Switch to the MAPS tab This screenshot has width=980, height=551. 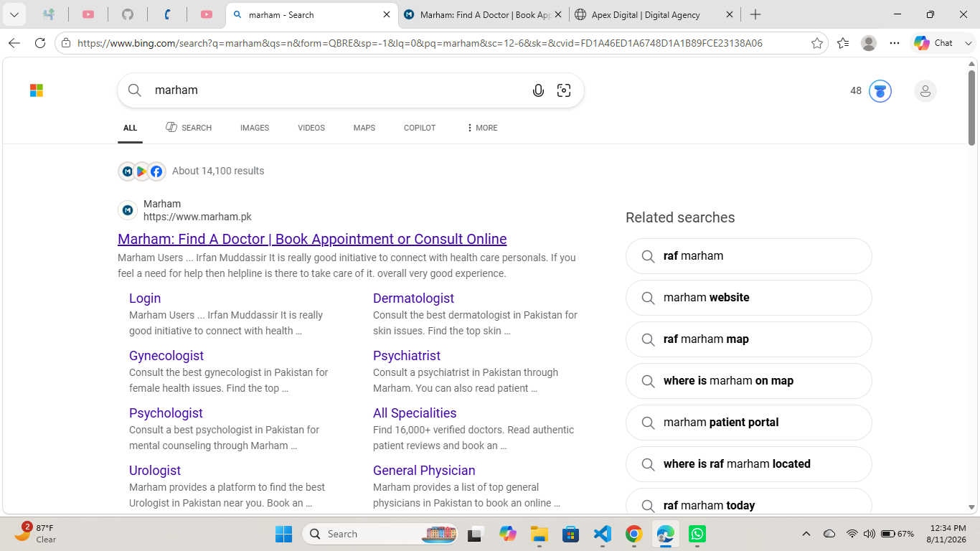pyautogui.click(x=364, y=128)
